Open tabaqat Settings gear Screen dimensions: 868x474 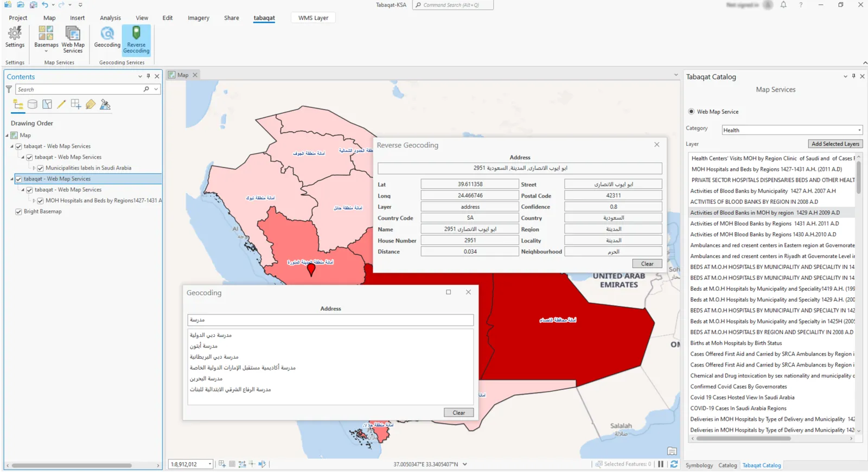(15, 37)
